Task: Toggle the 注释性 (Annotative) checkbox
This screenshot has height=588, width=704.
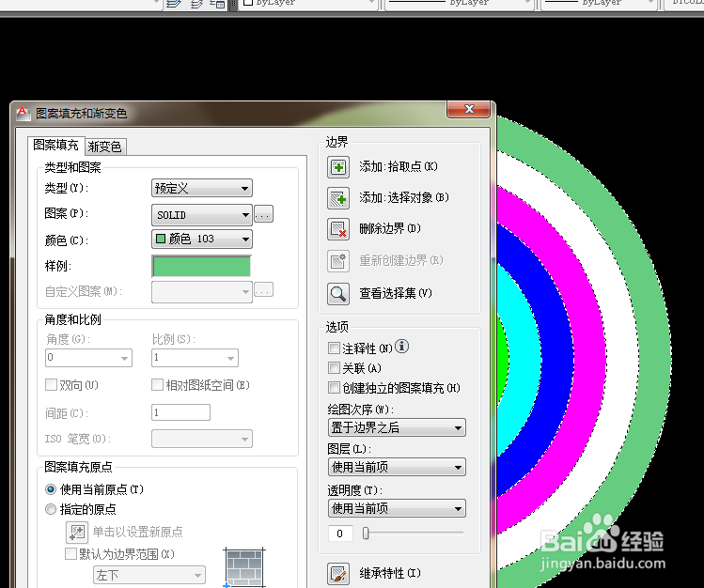Action: pyautogui.click(x=334, y=348)
